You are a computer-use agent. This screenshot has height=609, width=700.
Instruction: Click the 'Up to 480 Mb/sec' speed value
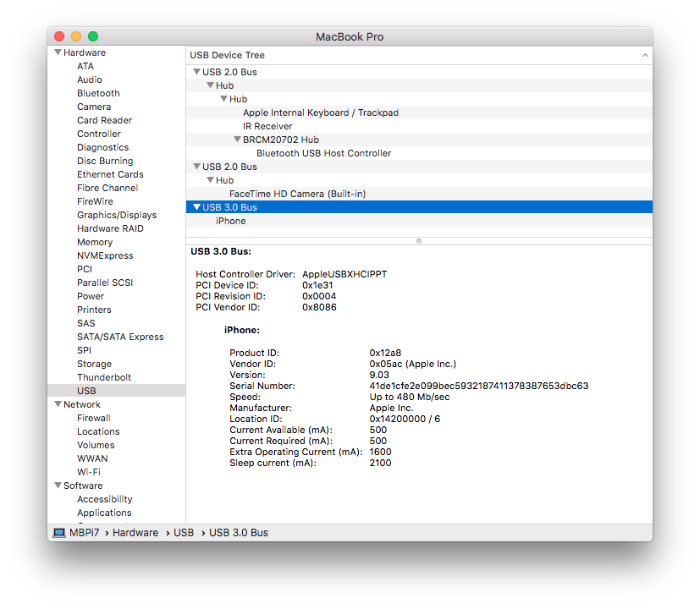(410, 397)
